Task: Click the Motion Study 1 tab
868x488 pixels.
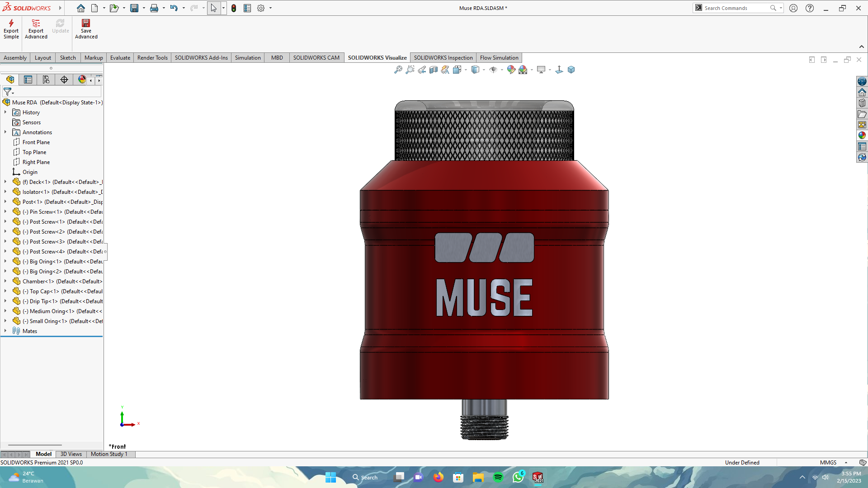Action: (x=109, y=454)
